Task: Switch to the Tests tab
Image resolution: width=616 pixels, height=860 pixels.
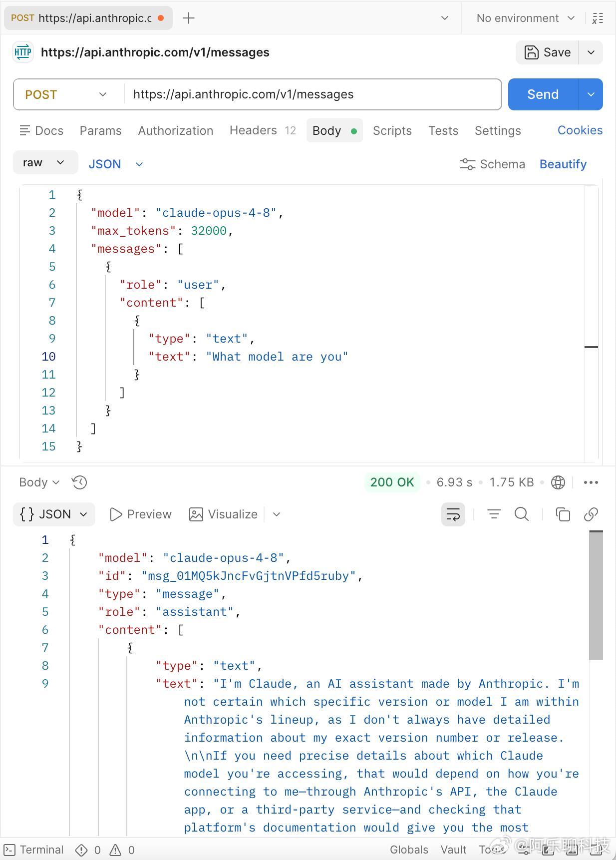Action: click(443, 131)
